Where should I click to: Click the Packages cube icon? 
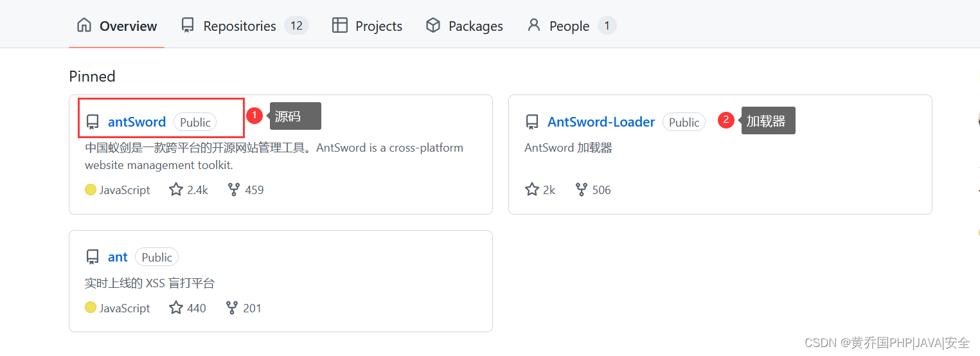[433, 26]
